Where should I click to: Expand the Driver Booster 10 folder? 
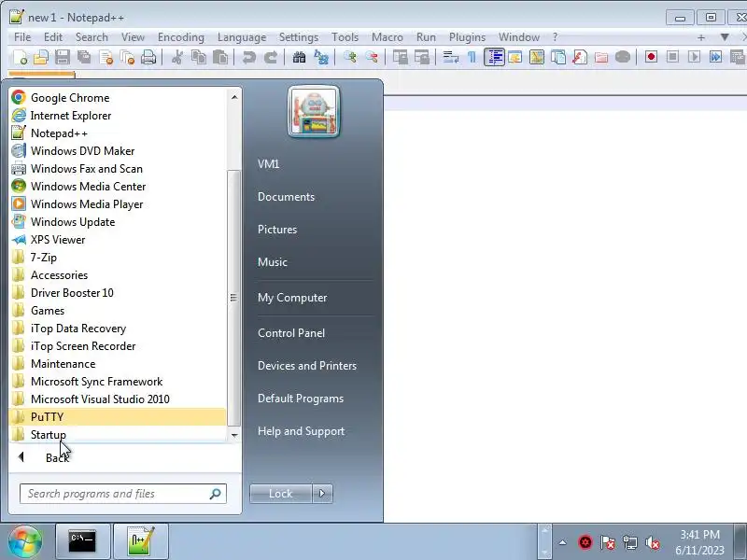point(118,293)
